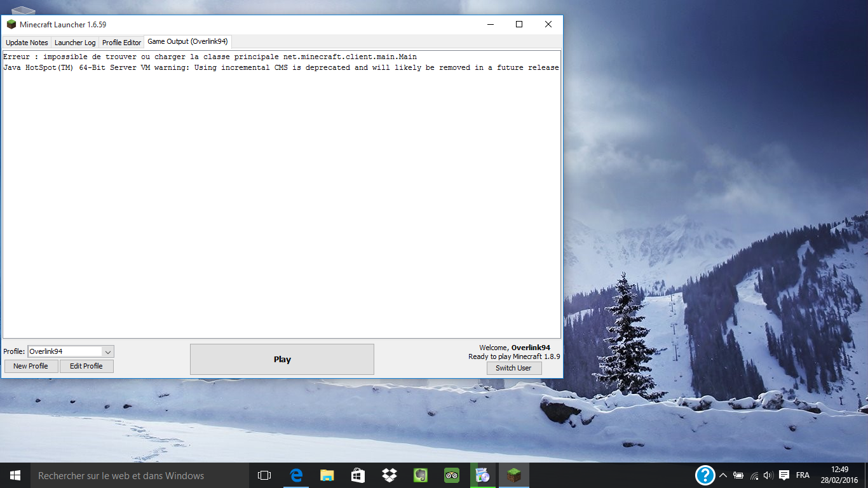Open the Action Center notifications icon
Image resolution: width=868 pixels, height=488 pixels.
tap(784, 475)
